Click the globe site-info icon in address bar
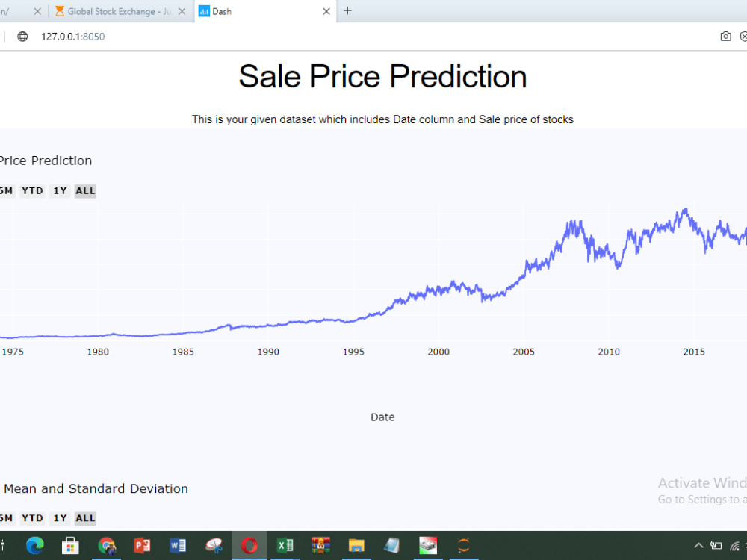747x560 pixels. 22,35
